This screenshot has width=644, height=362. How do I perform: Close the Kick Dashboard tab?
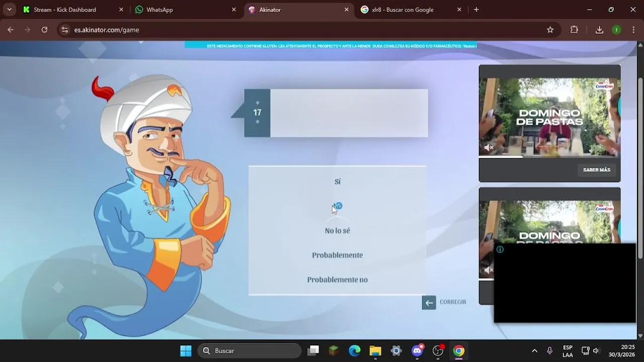(121, 10)
